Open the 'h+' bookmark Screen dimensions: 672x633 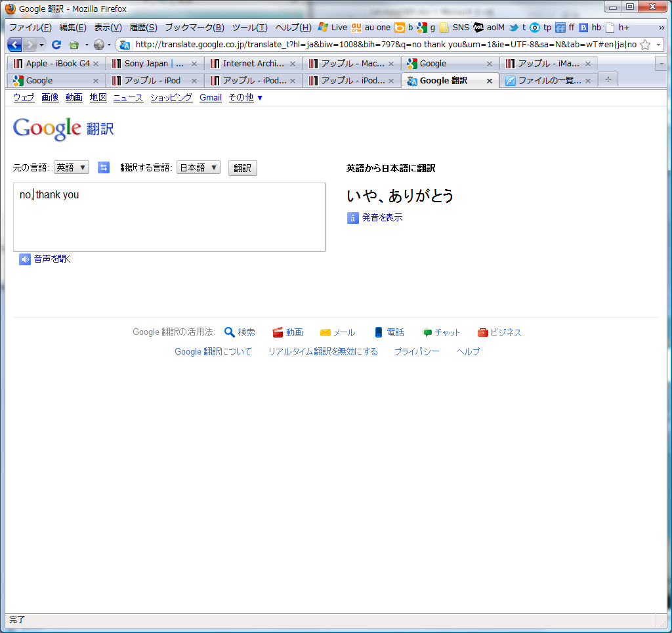point(618,28)
